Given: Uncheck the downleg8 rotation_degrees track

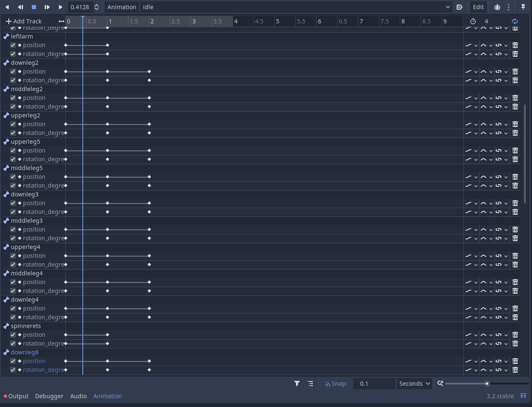Looking at the screenshot, I should pyautogui.click(x=13, y=370).
